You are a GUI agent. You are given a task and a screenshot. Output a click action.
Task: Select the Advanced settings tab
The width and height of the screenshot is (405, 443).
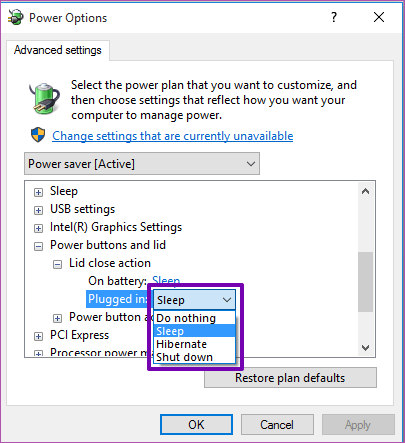pos(58,50)
